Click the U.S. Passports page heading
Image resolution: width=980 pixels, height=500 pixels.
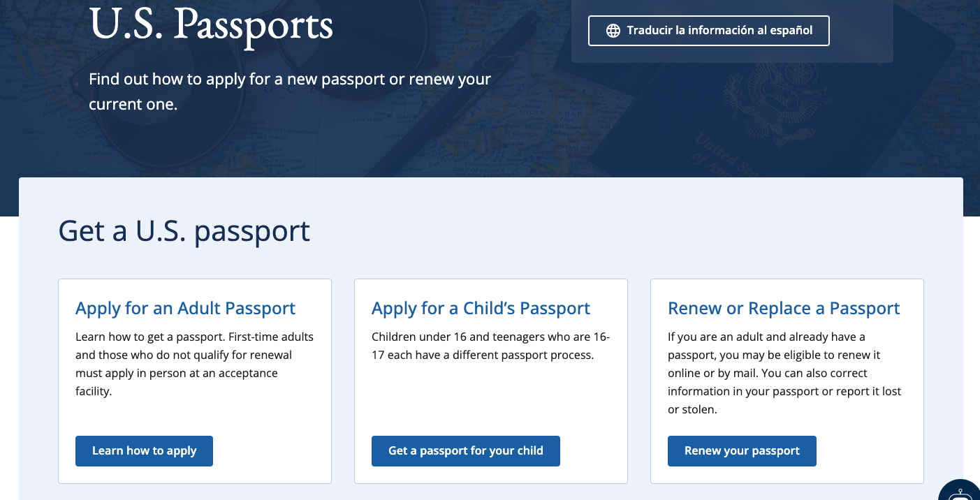coord(211,24)
